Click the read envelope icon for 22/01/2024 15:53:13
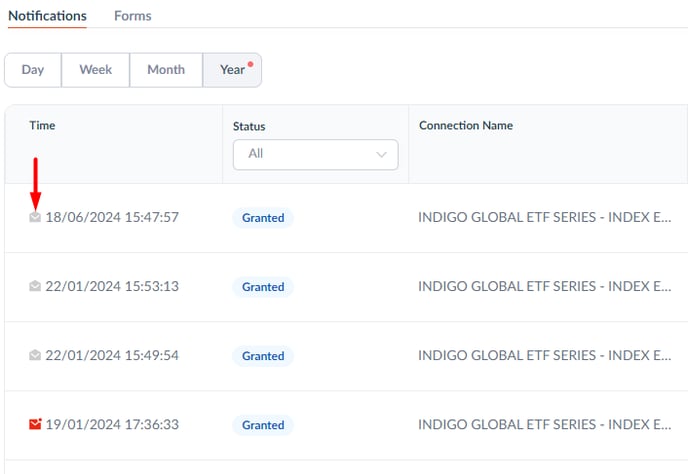This screenshot has height=474, width=688. (x=35, y=286)
